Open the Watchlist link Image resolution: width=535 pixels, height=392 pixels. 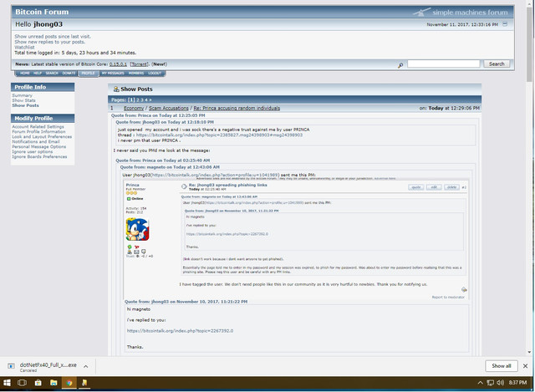(24, 48)
